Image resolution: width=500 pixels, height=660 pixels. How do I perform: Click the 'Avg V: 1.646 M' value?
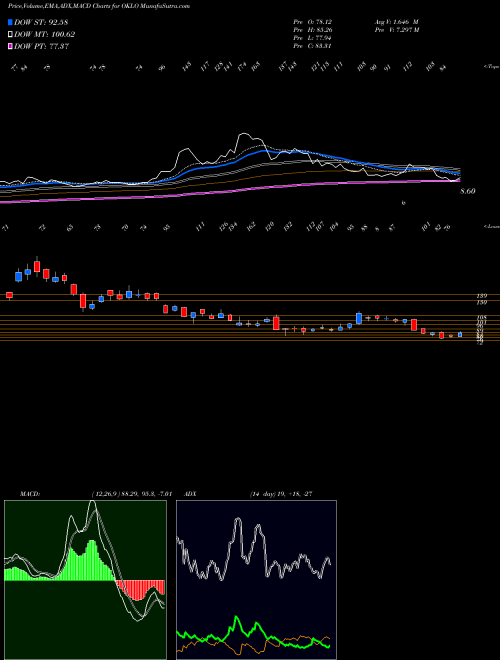(x=396, y=22)
